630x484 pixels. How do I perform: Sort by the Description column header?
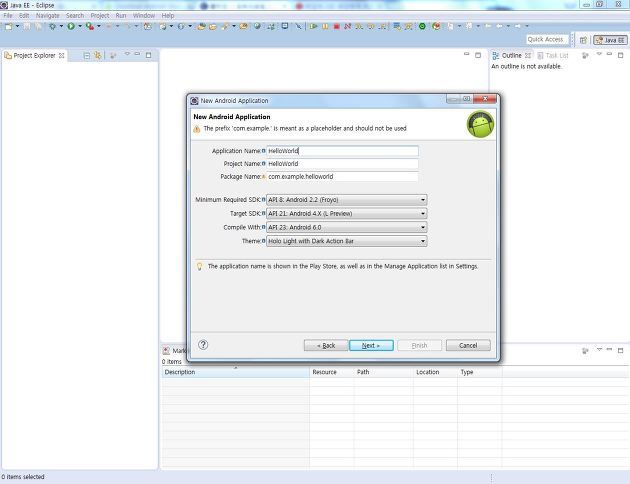click(235, 372)
